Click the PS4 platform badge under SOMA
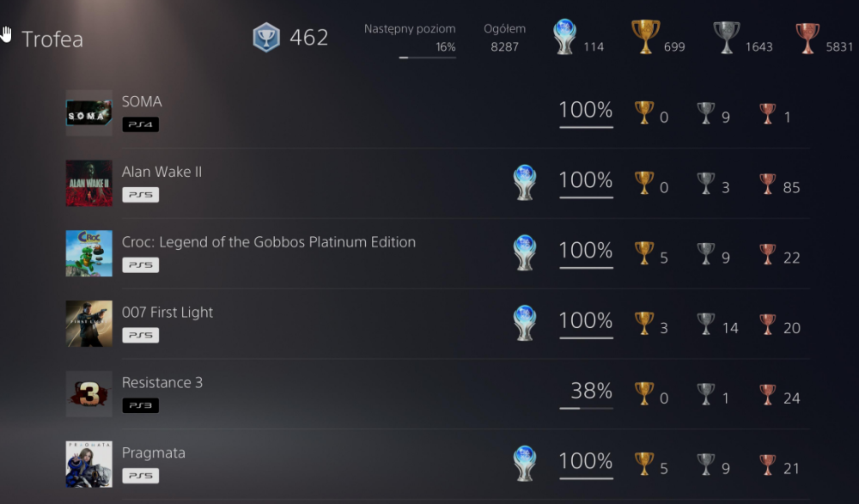Image resolution: width=859 pixels, height=504 pixels. tap(140, 124)
